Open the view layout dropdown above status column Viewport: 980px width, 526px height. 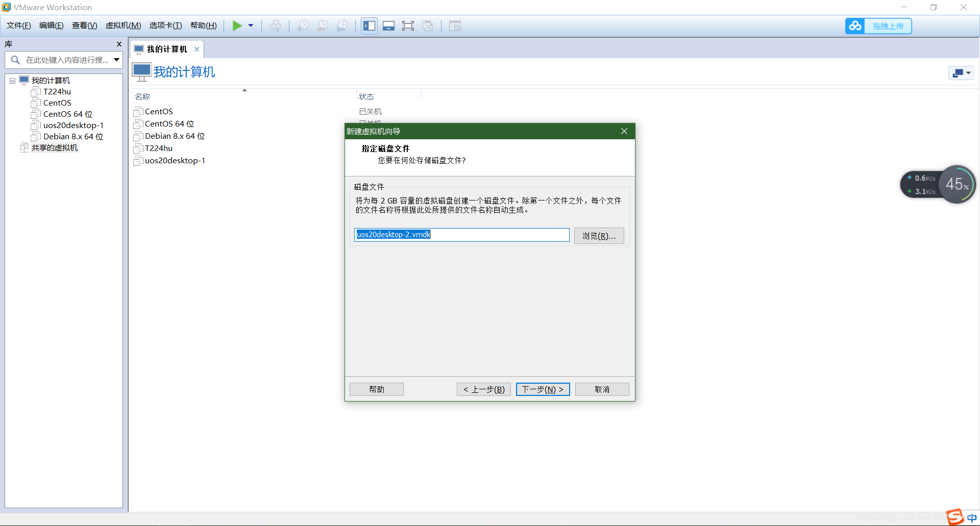[960, 73]
